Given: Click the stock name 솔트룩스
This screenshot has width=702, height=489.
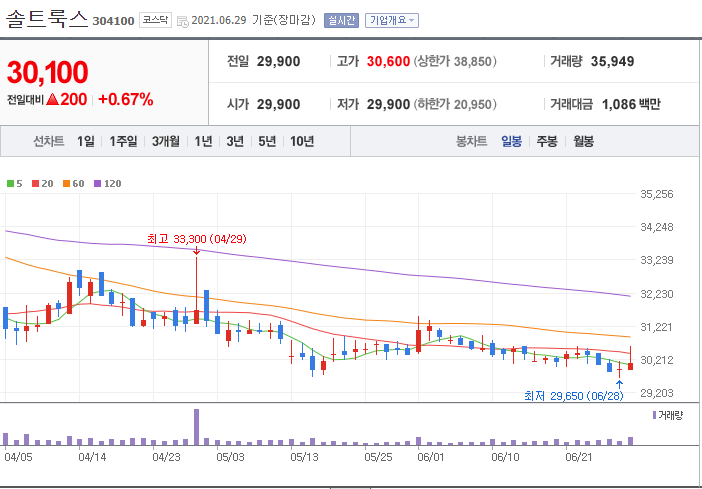Looking at the screenshot, I should [x=47, y=20].
